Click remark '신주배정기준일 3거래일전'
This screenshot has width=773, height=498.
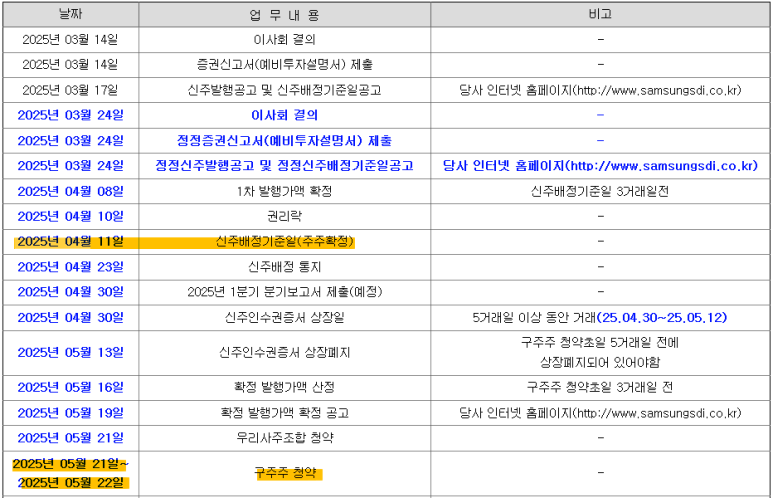pos(600,191)
